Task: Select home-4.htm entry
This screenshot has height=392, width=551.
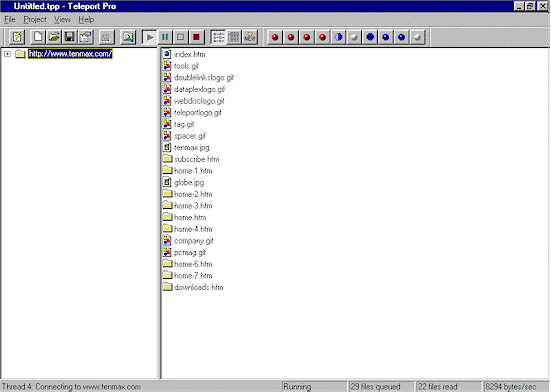Action: click(x=193, y=229)
